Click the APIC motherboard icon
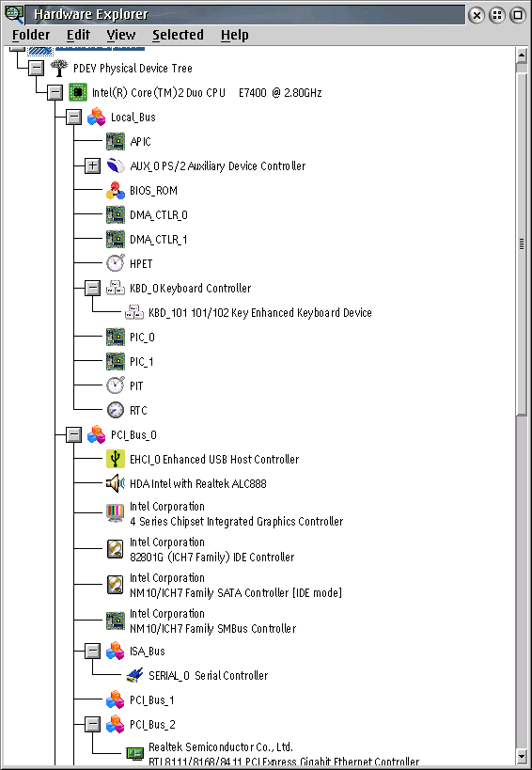Viewport: 532px width, 770px height. pos(116,142)
